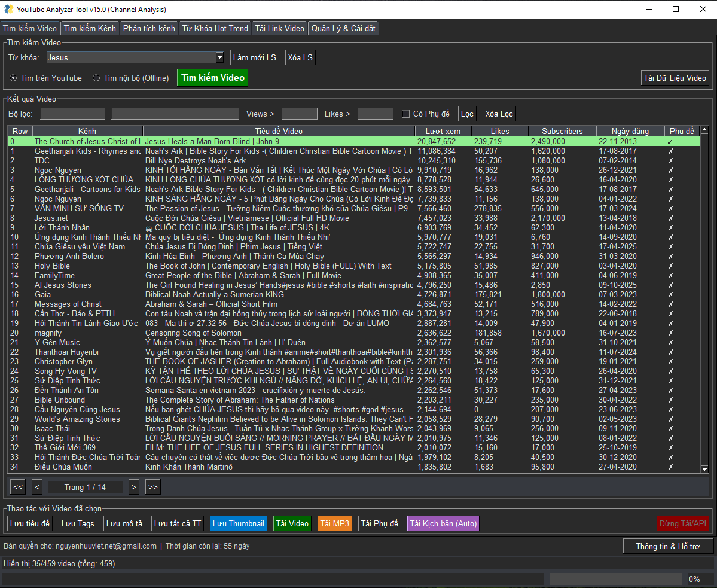Select the 'Tìm kiếm Video' tab
Viewport: 717px width, 588px height.
(x=30, y=28)
